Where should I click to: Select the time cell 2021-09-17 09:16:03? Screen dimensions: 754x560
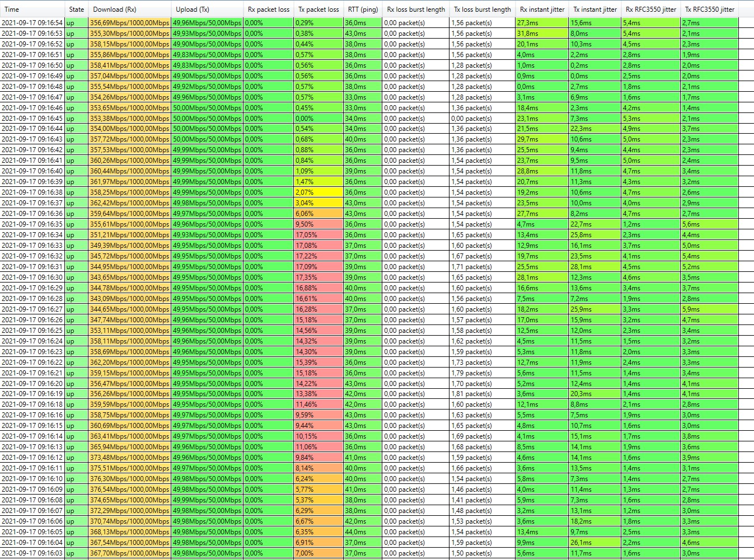[32, 553]
